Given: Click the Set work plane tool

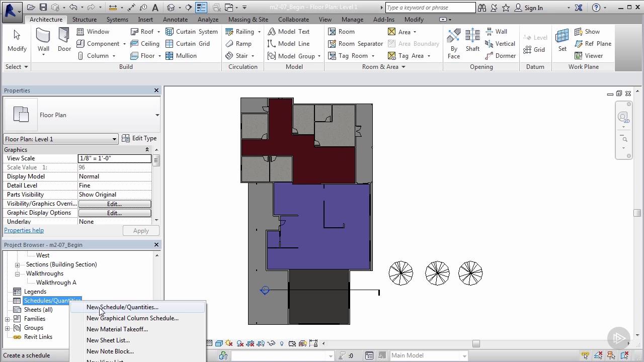Looking at the screenshot, I should 562,40.
